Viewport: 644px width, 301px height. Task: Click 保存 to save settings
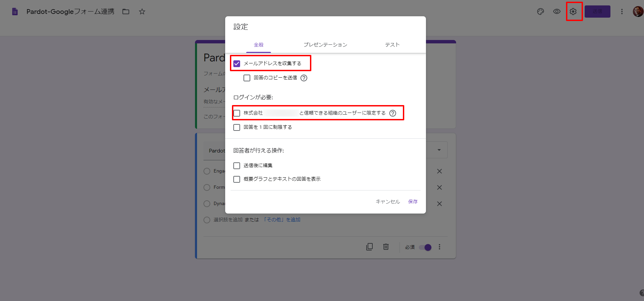click(x=413, y=202)
